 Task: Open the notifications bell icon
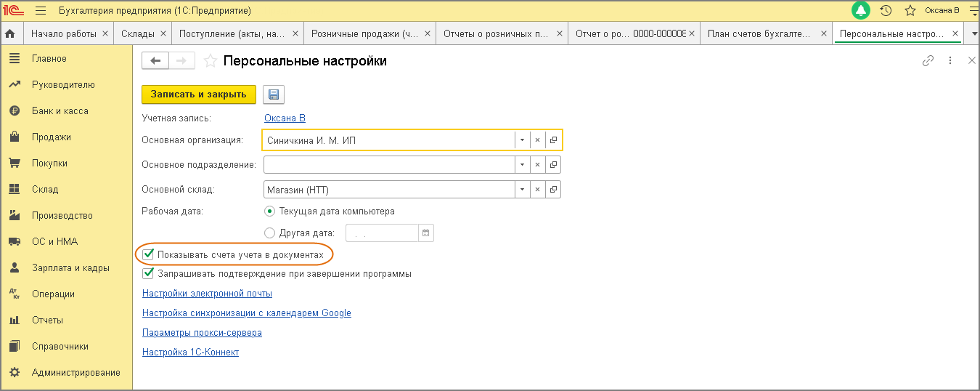861,11
